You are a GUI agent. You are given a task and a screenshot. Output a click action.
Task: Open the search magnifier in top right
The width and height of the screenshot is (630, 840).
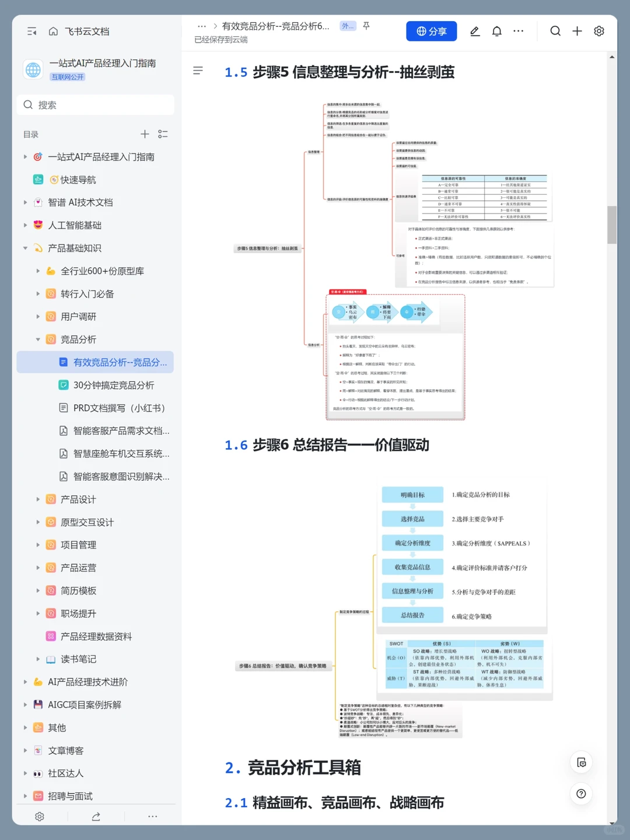555,32
